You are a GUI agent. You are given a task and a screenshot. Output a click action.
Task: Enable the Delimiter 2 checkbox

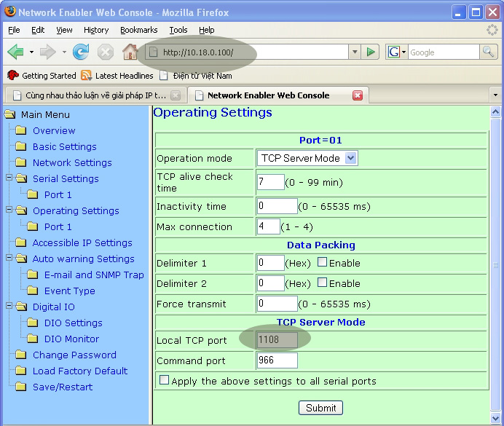point(323,283)
